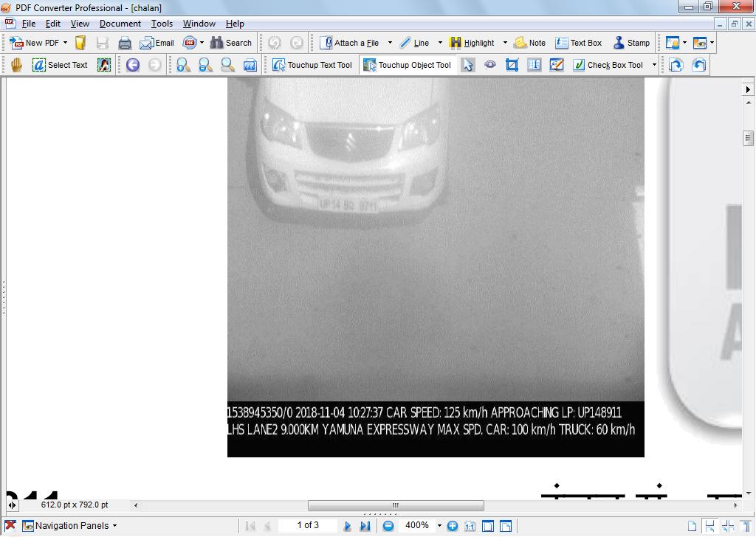
Task: Click the page number field showing 1 of 3
Action: click(x=308, y=525)
